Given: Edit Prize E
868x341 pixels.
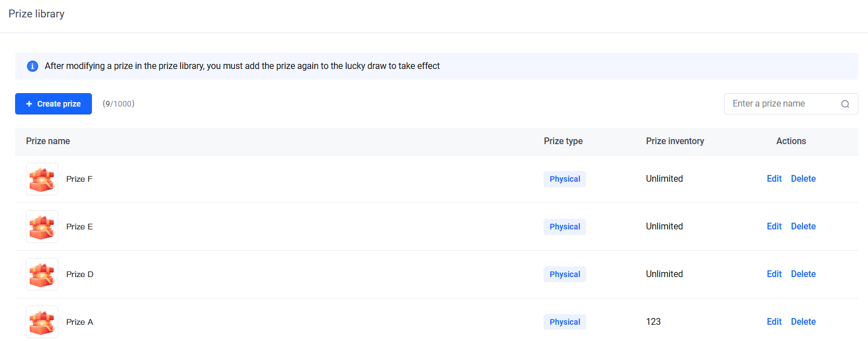Looking at the screenshot, I should pos(774,227).
